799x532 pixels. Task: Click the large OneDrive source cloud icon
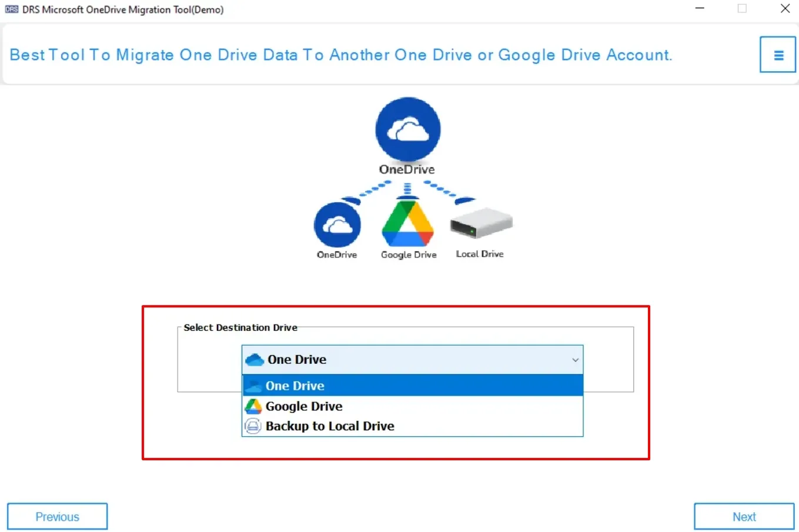point(407,129)
